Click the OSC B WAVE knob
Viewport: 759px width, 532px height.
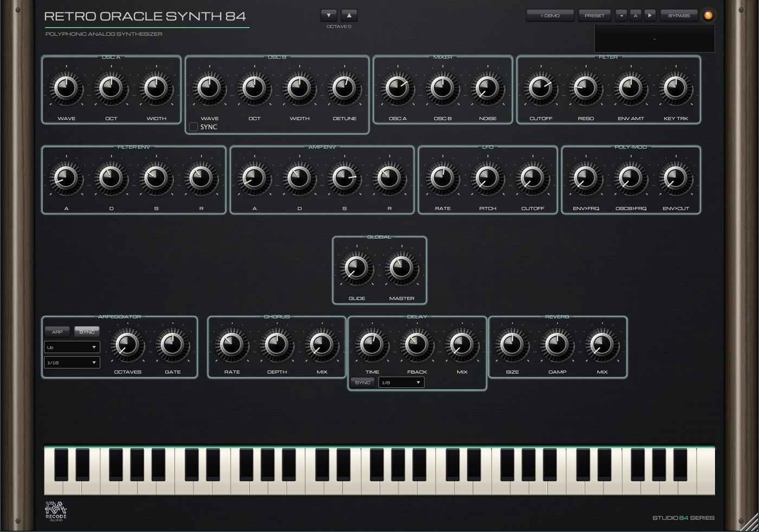click(x=209, y=88)
